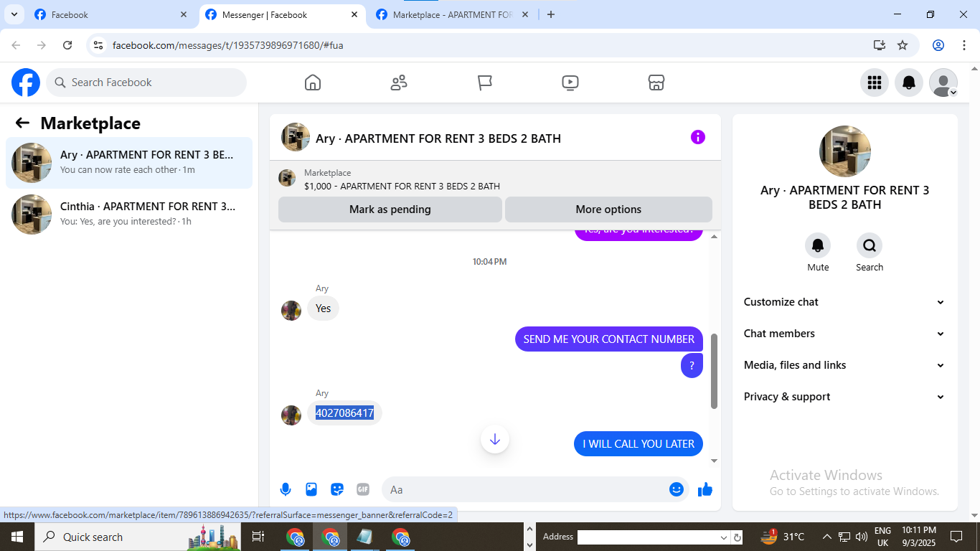Image resolution: width=980 pixels, height=551 pixels.
Task: Go back using the Marketplace arrow
Action: tap(22, 123)
